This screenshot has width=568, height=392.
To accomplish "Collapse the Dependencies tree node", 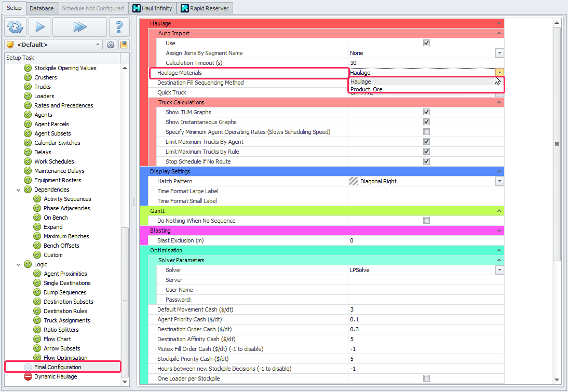I will click(19, 190).
